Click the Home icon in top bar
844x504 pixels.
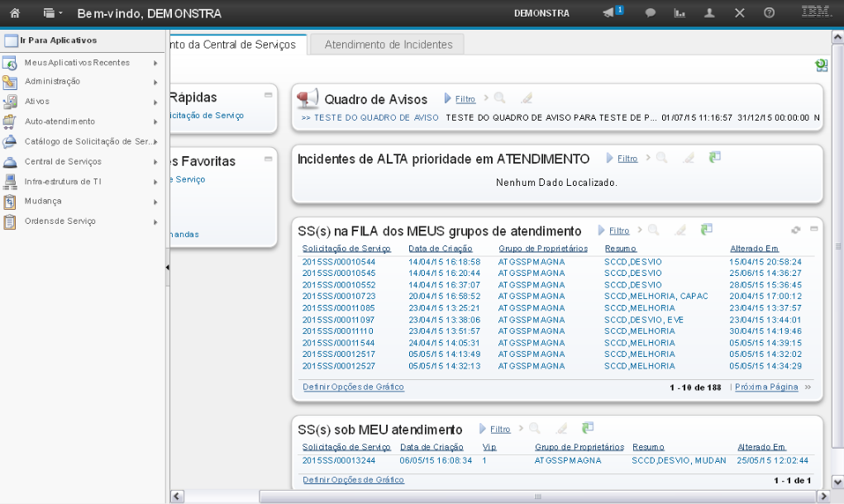(15, 14)
